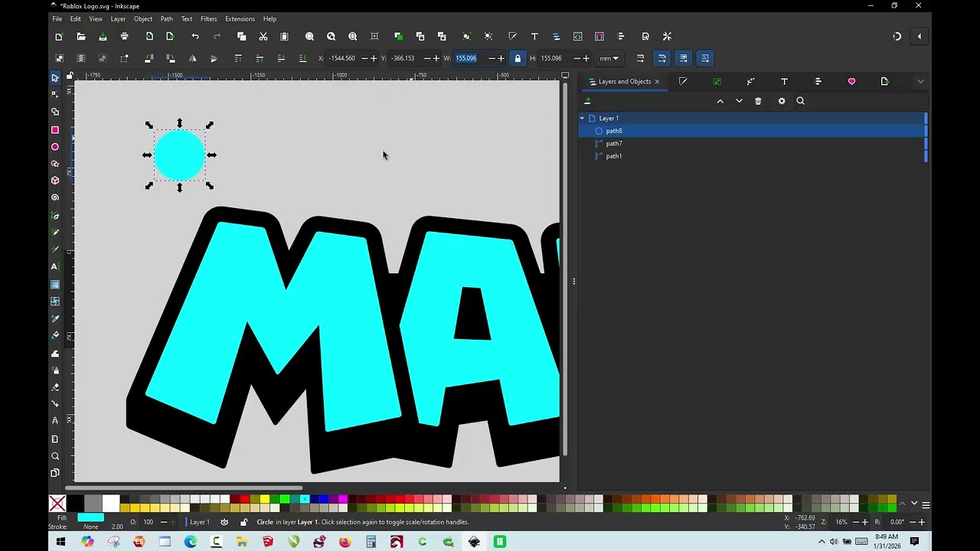The height and width of the screenshot is (551, 980).
Task: Open Windows Start menu
Action: tap(61, 542)
